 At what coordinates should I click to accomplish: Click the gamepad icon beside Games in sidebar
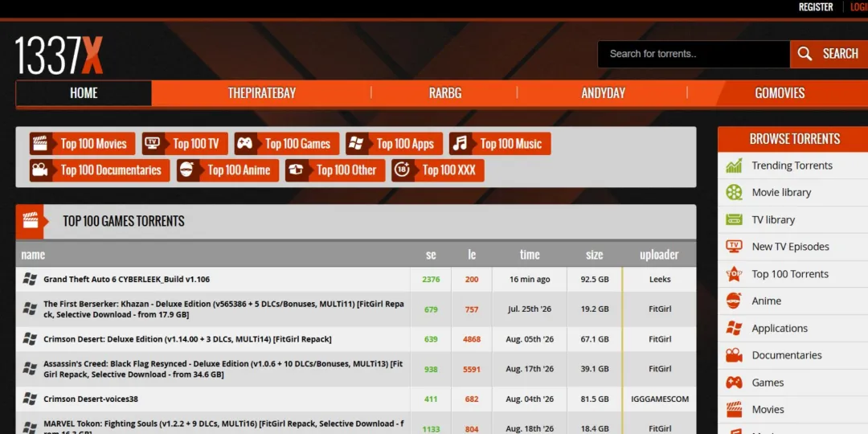tap(734, 382)
